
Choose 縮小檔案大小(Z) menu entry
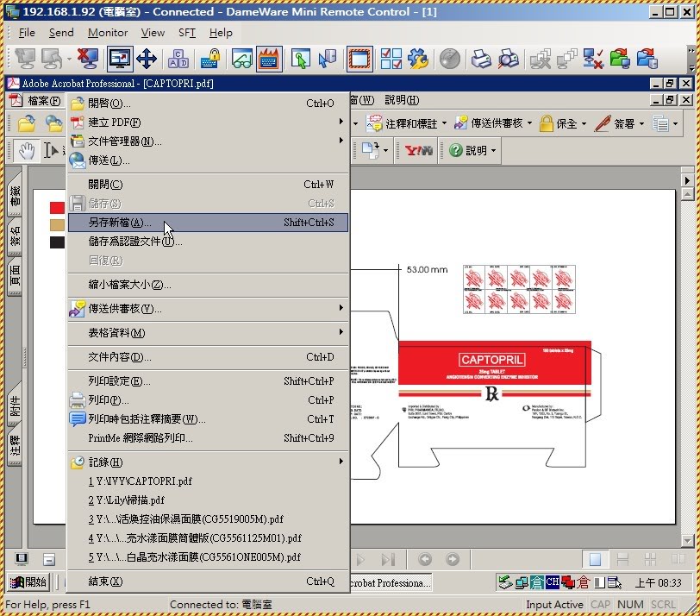[208, 285]
